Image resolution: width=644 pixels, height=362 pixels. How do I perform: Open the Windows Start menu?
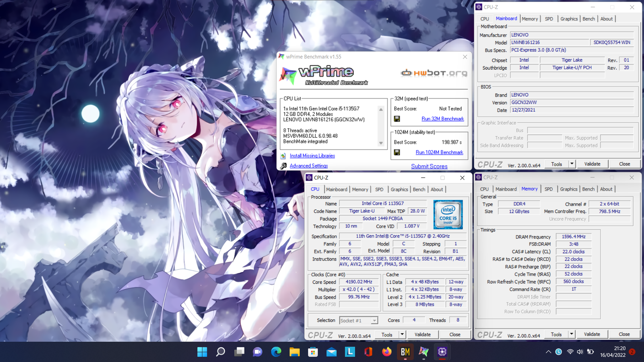[x=202, y=352]
